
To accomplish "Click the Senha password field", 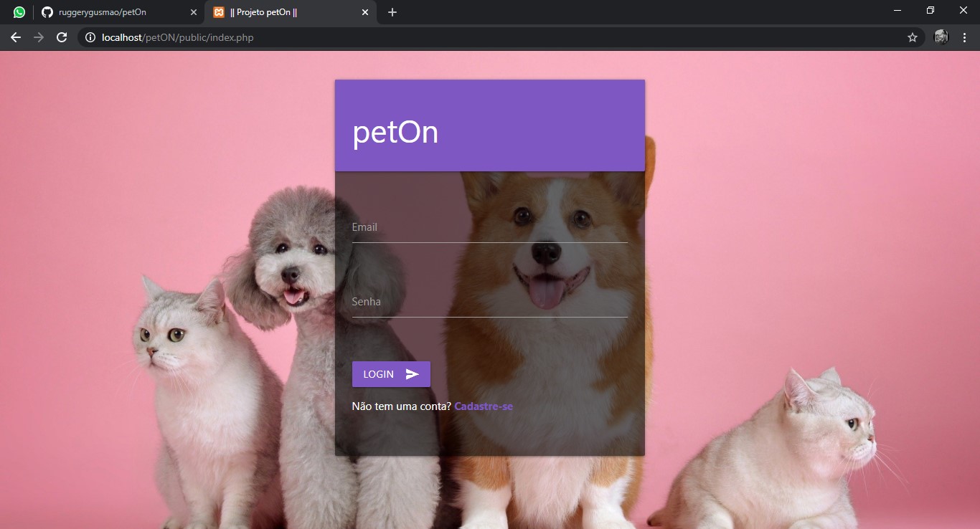I will pos(489,302).
